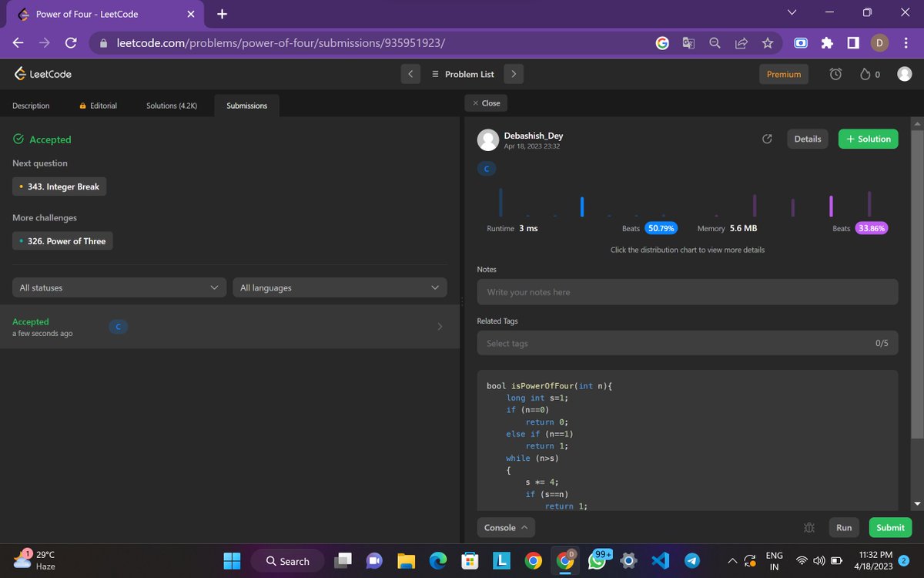Viewport: 924px width, 578px height.
Task: Open the tab search chevron
Action: (792, 12)
